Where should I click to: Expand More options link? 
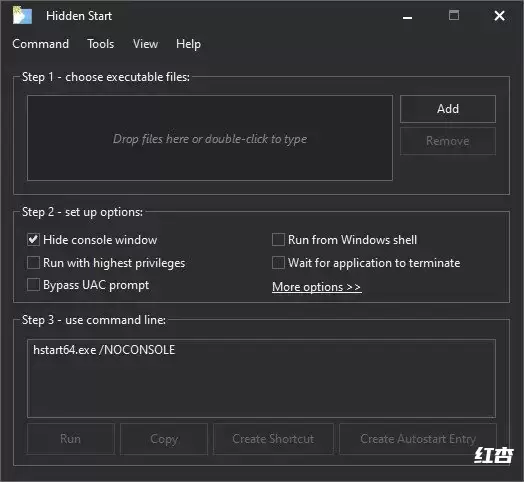coord(317,287)
